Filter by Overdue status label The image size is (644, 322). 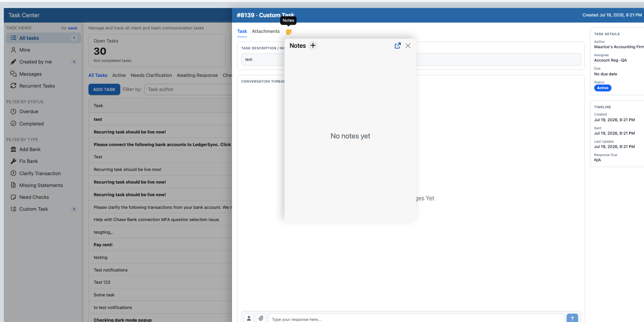(x=29, y=112)
